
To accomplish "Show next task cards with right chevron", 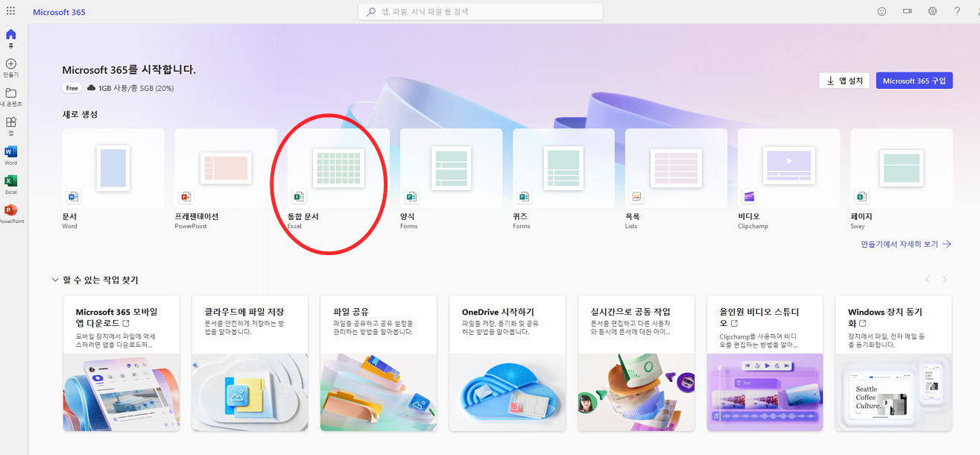I will [945, 280].
